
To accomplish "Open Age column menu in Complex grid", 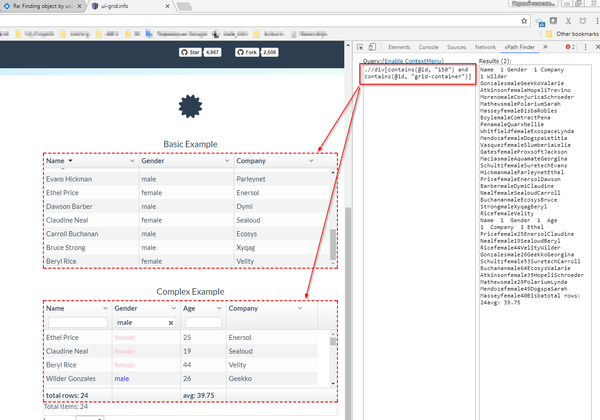I will 219,308.
